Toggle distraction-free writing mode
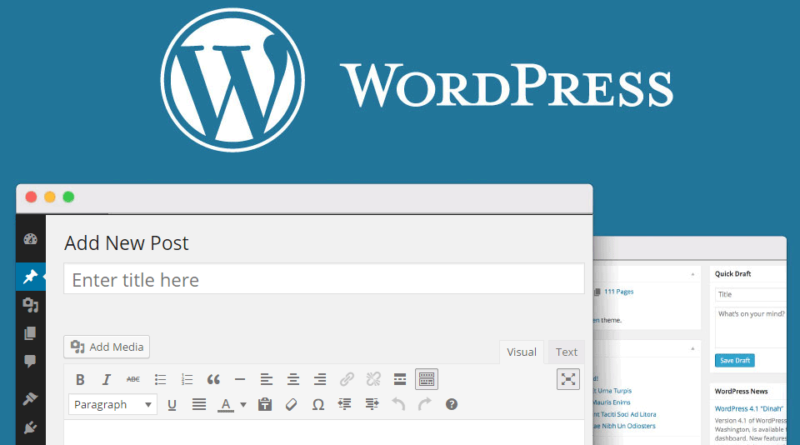Screen dimensions: 800x445 point(568,379)
